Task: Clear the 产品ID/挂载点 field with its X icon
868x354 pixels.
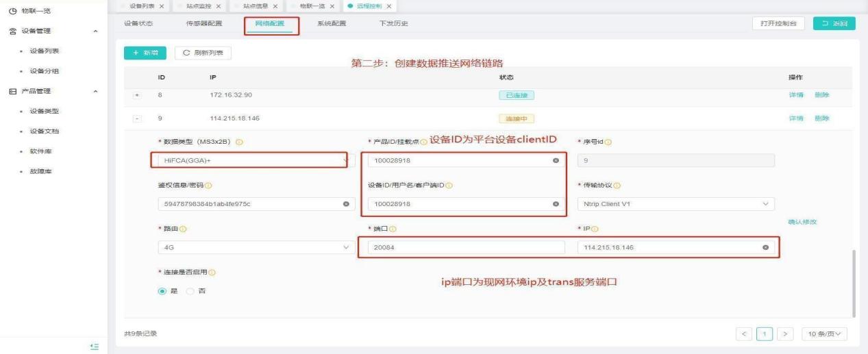Action: pyautogui.click(x=556, y=160)
